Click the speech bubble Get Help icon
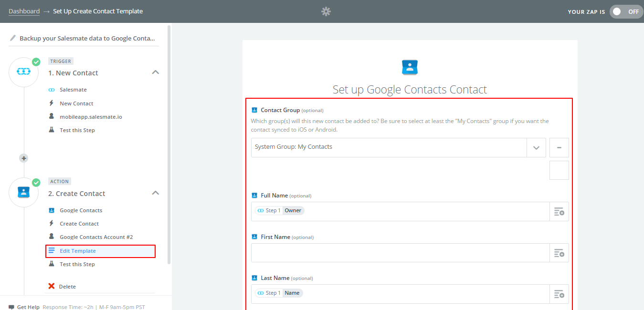This screenshot has height=310, width=644. pyautogui.click(x=11, y=307)
